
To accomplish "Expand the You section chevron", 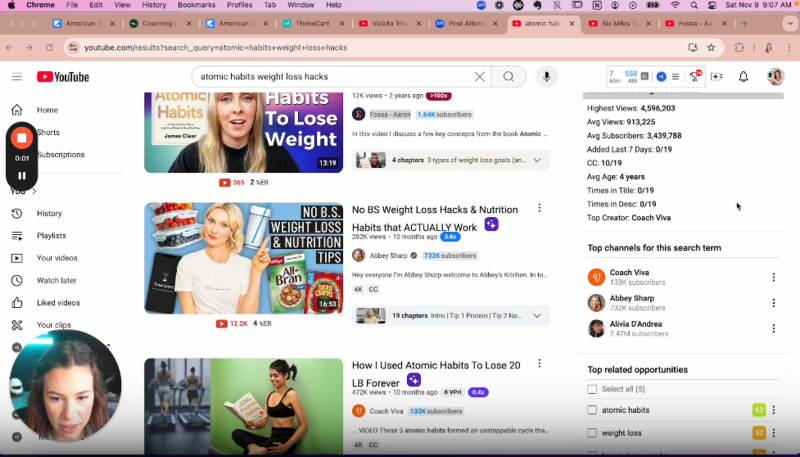I will [34, 191].
